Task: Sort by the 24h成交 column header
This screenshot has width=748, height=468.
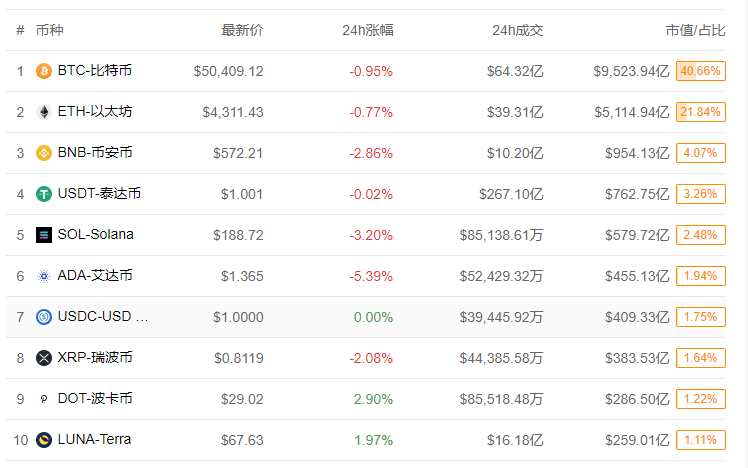Action: pos(518,31)
